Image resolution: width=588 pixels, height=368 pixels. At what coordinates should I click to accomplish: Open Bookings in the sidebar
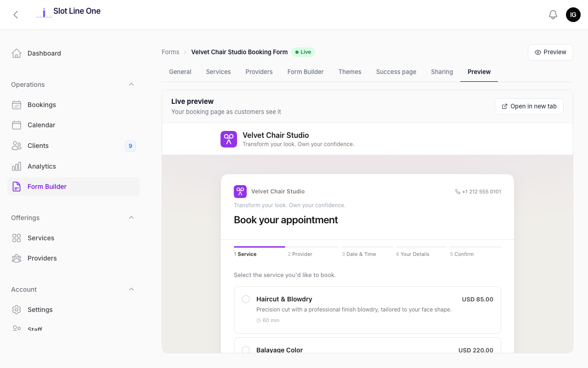[73, 105]
